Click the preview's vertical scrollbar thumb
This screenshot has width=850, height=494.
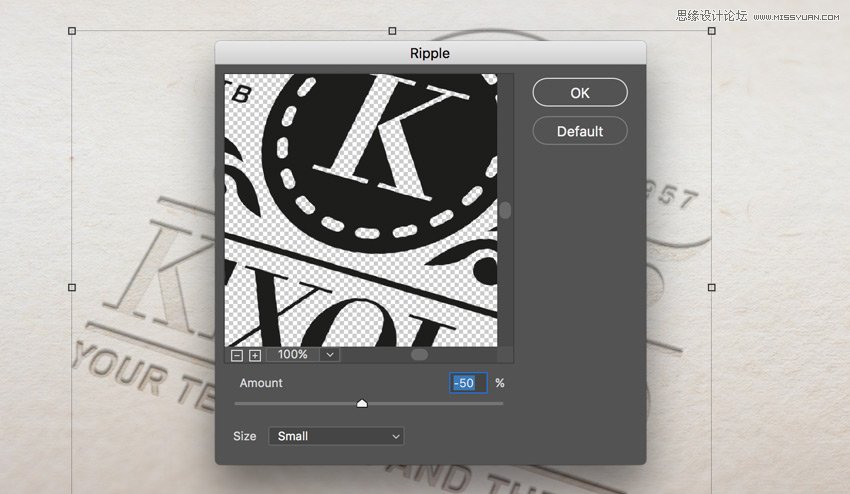tap(506, 210)
